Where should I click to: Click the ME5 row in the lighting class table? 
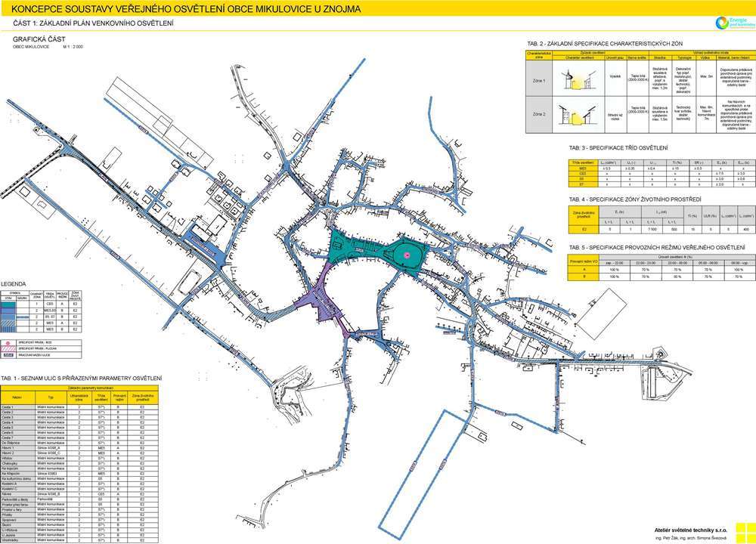tap(658, 167)
